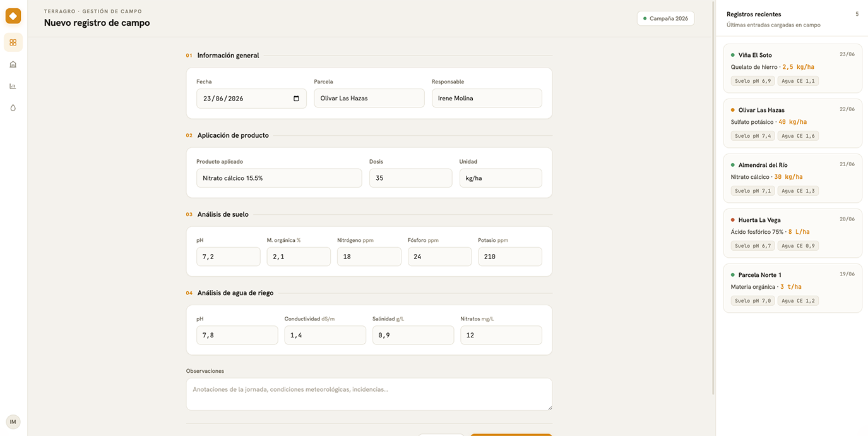Click the 8 L/ha dose text
The image size is (868, 436).
pyautogui.click(x=799, y=232)
